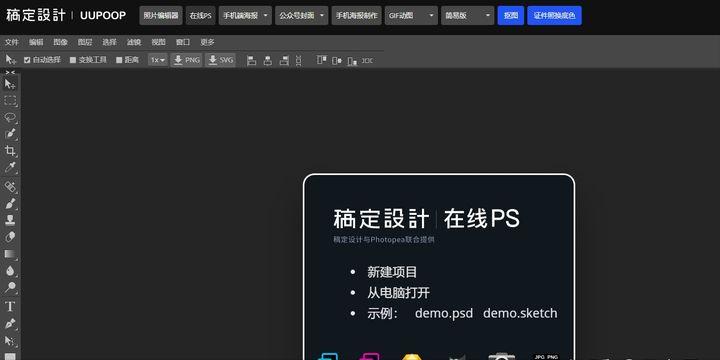720x360 pixels.
Task: Click the 在线PS button
Action: click(201, 16)
